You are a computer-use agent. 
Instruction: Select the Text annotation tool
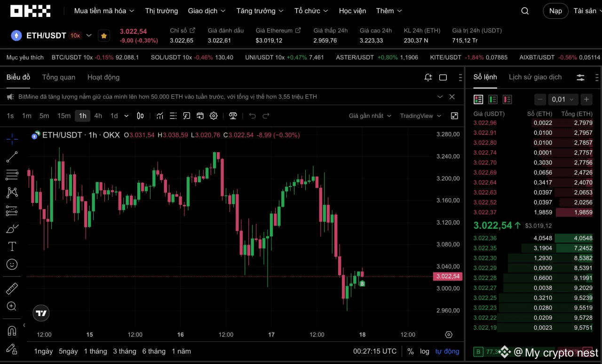pyautogui.click(x=12, y=246)
